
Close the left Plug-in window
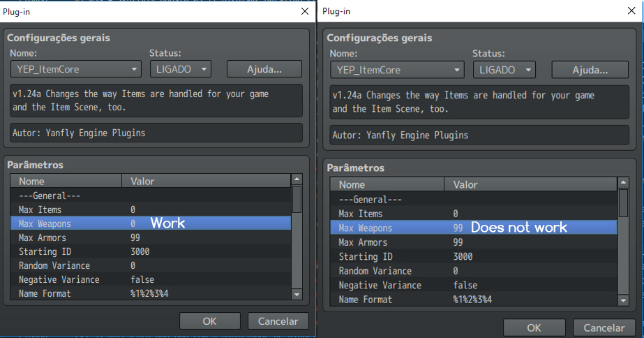coord(305,11)
